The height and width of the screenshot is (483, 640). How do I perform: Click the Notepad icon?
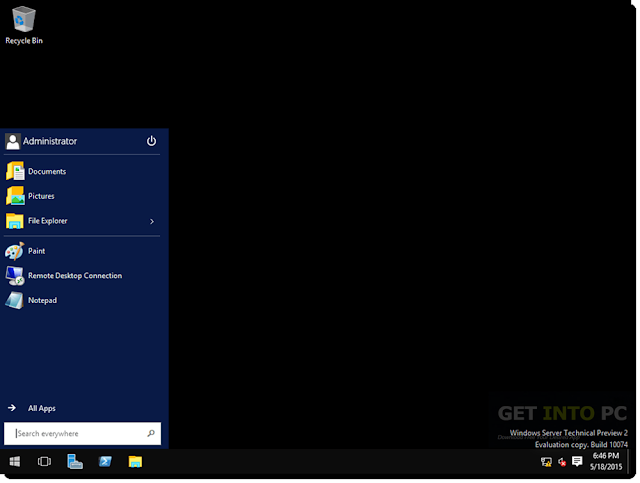[x=14, y=300]
